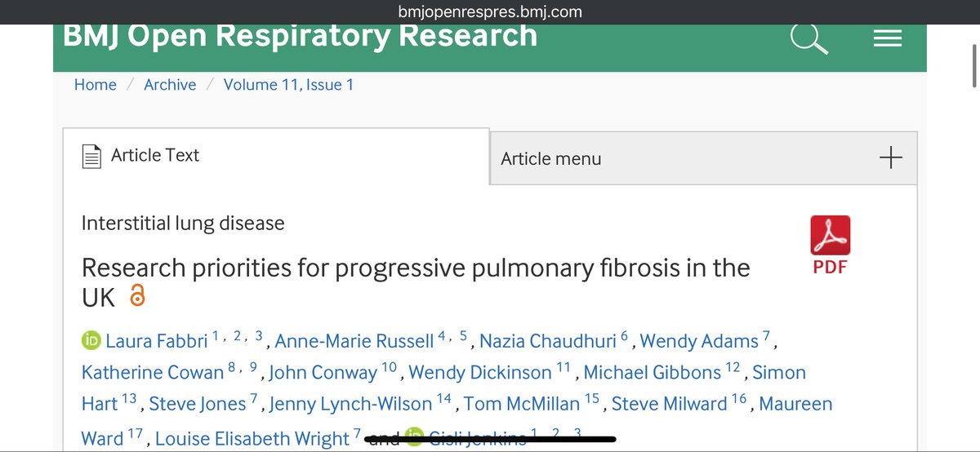Click the BMJ Open Respiratory Research title
Screen dimensions: 980x452
[x=301, y=35]
